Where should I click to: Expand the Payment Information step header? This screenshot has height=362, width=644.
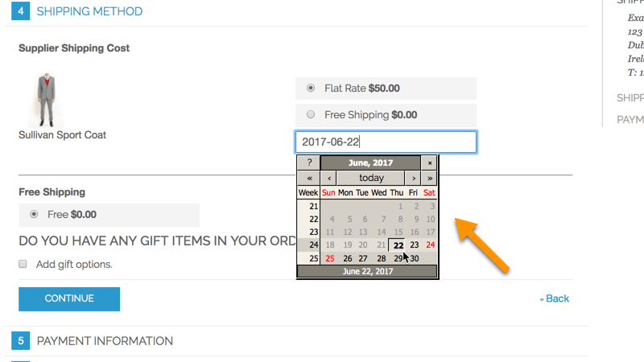(x=105, y=341)
